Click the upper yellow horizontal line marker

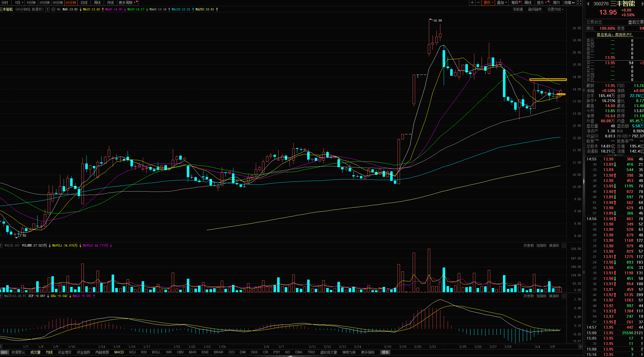(x=548, y=80)
